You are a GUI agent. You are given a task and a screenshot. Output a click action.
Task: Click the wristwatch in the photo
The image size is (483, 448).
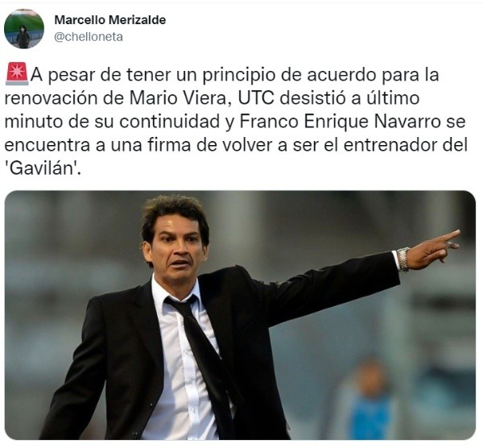pos(403,259)
